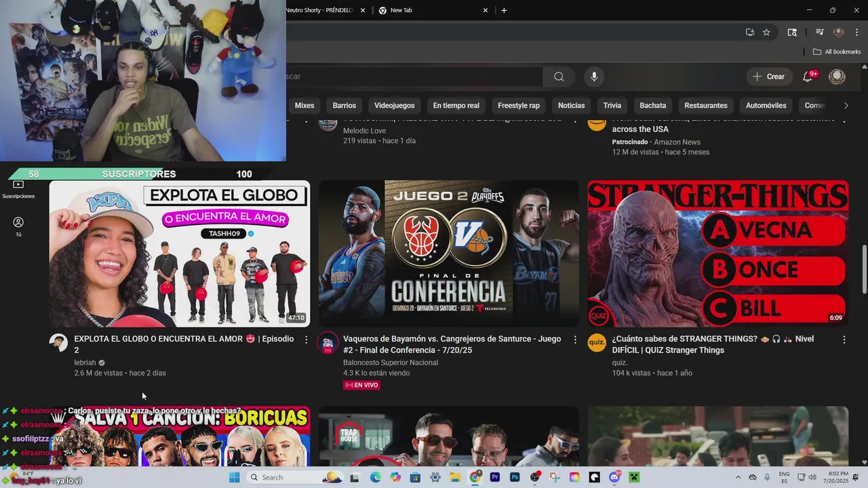Open Vaqueros de Bayamón vs. Cangrejeros title
The image size is (868, 488).
click(452, 344)
